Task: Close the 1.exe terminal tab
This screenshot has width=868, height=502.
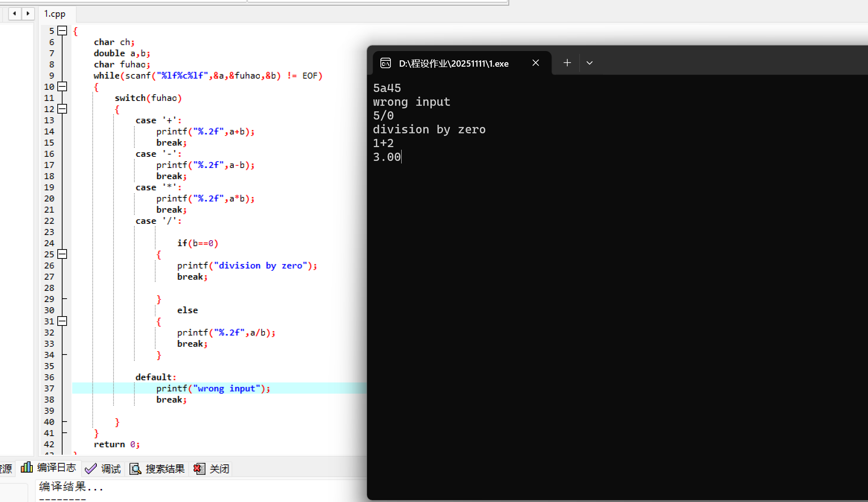Action: tap(536, 63)
